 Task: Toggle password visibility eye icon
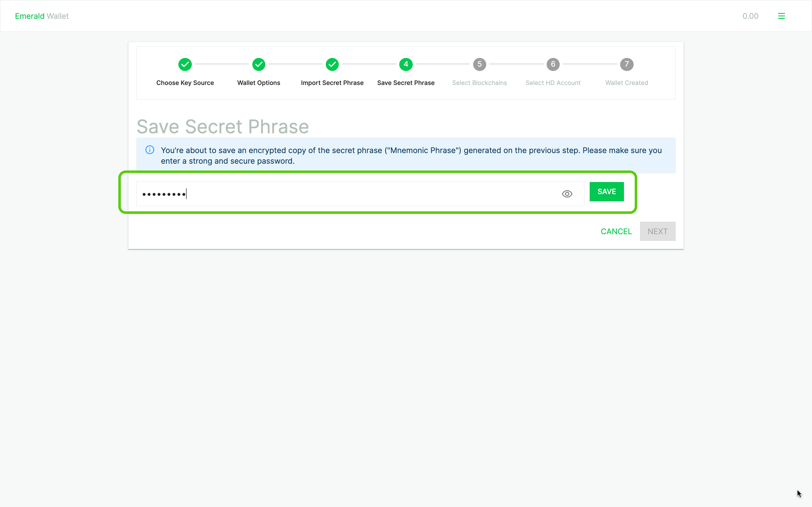coord(567,194)
